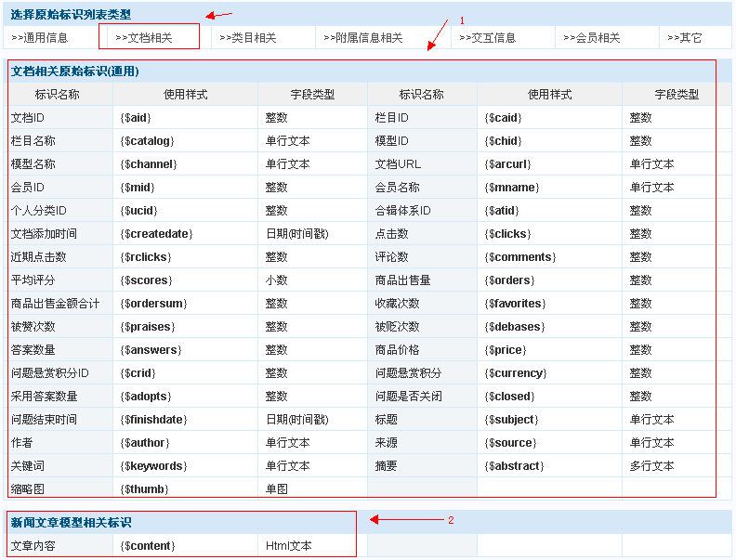Open the >>通用信息 list type
The width and height of the screenshot is (736, 560).
point(39,38)
